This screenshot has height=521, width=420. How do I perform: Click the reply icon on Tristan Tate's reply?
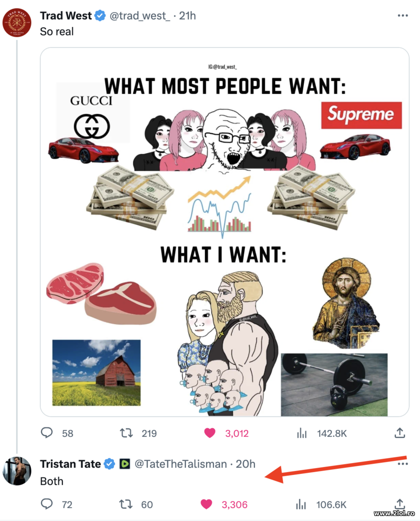pyautogui.click(x=46, y=504)
